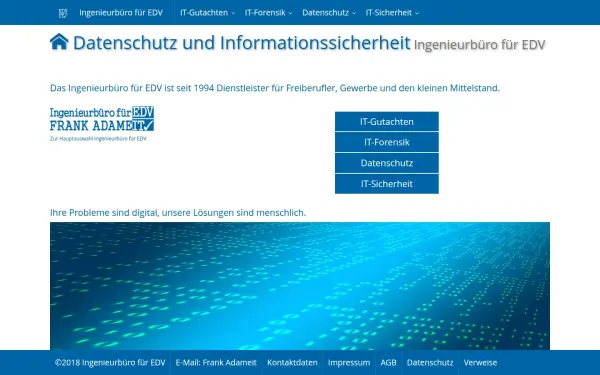Open Verweise in the footer
Screen dimensions: 600x375
tap(480, 362)
